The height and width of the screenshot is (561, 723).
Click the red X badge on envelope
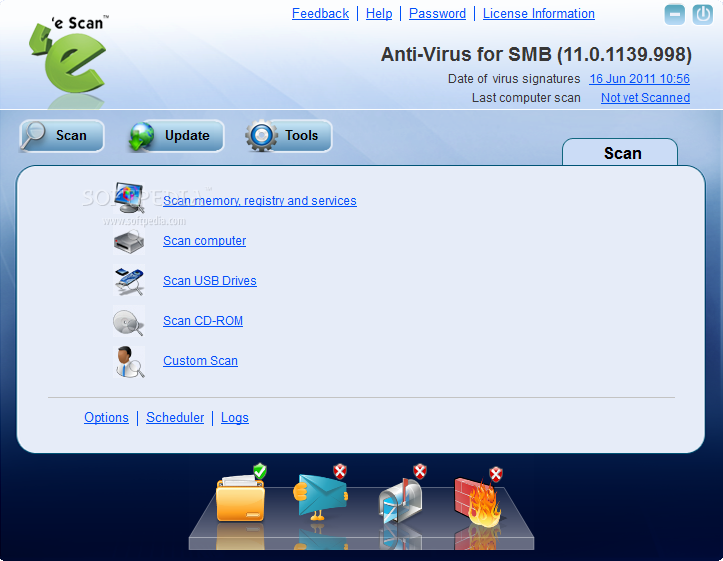pos(340,471)
